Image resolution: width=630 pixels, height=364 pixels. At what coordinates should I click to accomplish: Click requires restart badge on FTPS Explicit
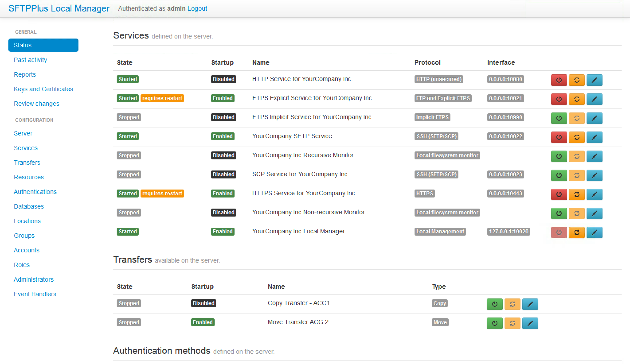point(162,98)
